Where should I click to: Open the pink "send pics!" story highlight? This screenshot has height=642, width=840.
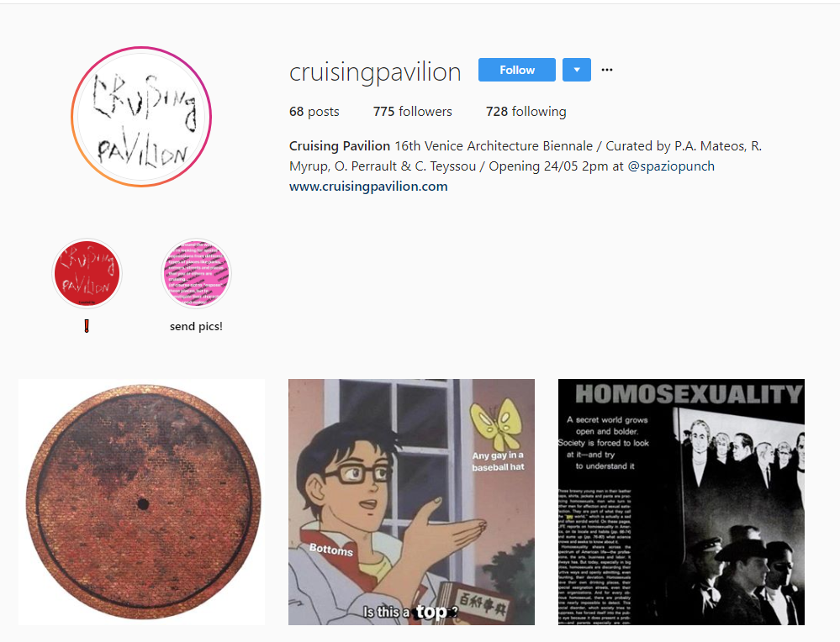coord(196,274)
